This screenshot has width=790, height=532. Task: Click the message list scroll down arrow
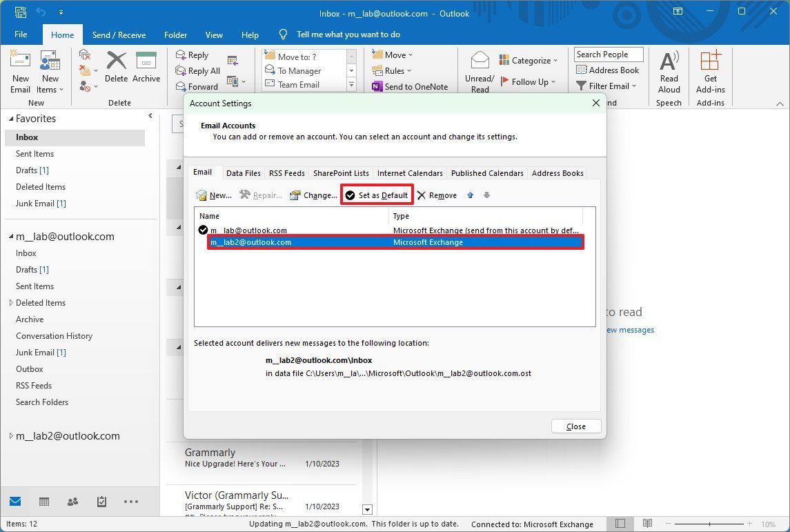click(367, 510)
